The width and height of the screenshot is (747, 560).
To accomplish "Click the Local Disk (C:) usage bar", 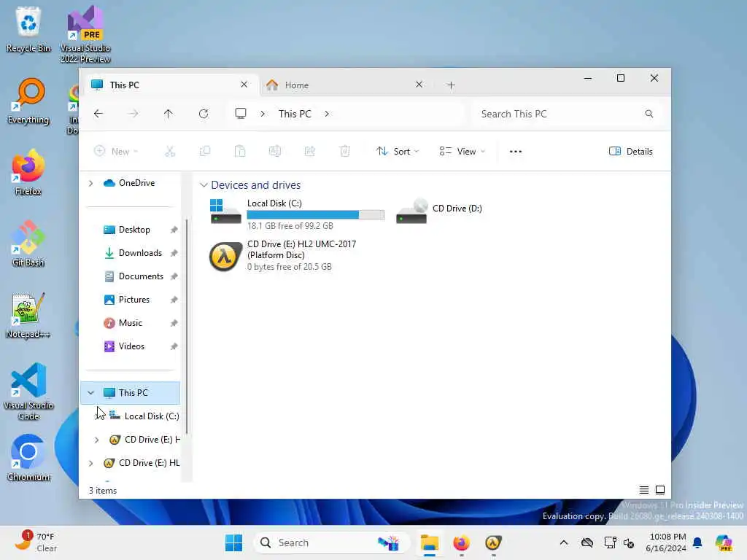I will tap(315, 215).
